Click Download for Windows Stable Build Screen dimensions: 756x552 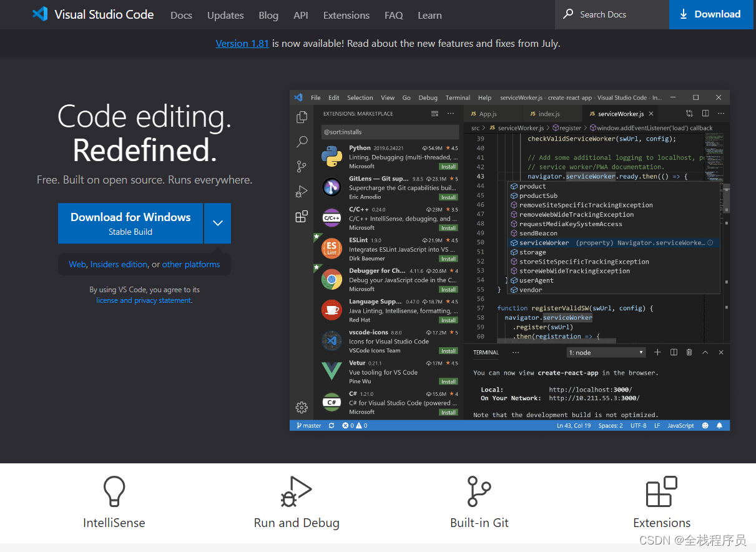tap(130, 223)
